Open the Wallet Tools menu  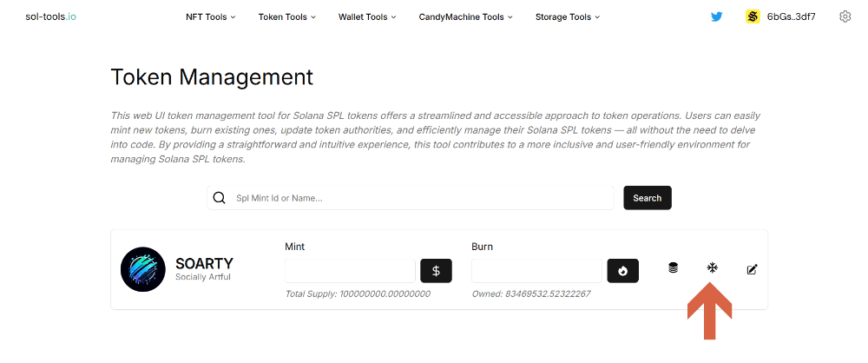[367, 16]
